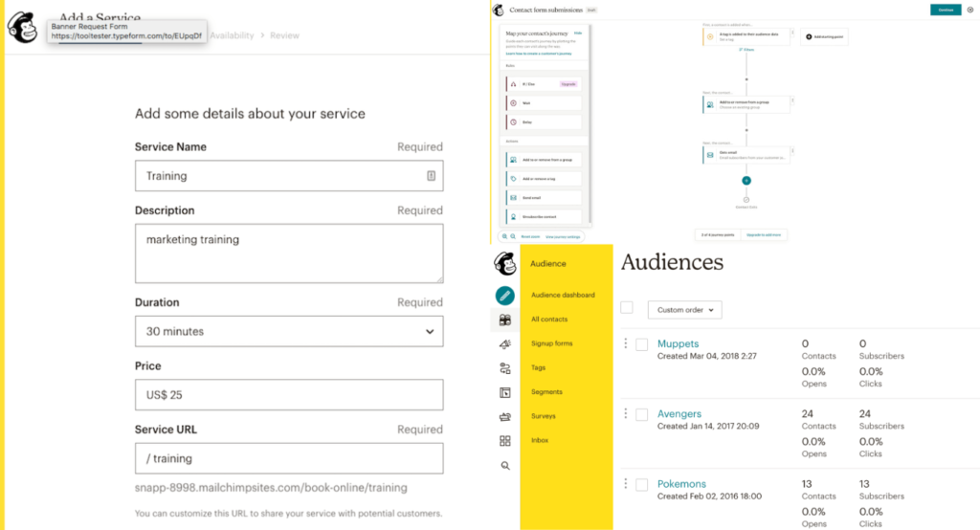Check the Muppets audience checkbox
Viewport: 980px width, 530px height.
642,344
